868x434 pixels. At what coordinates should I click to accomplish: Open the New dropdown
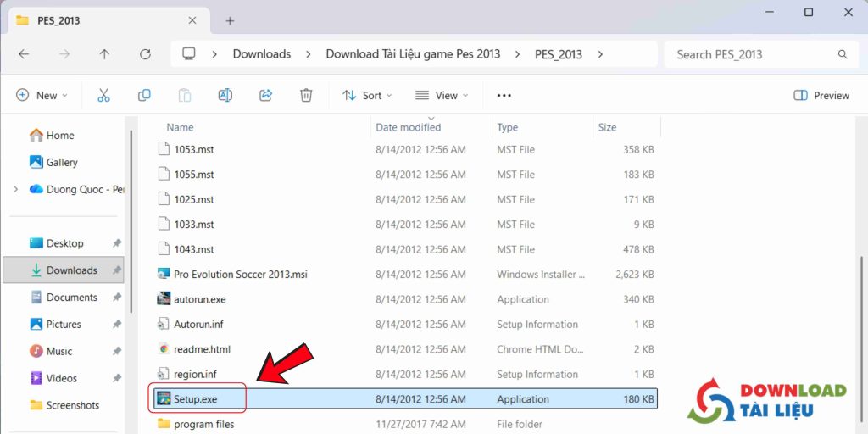pyautogui.click(x=42, y=95)
